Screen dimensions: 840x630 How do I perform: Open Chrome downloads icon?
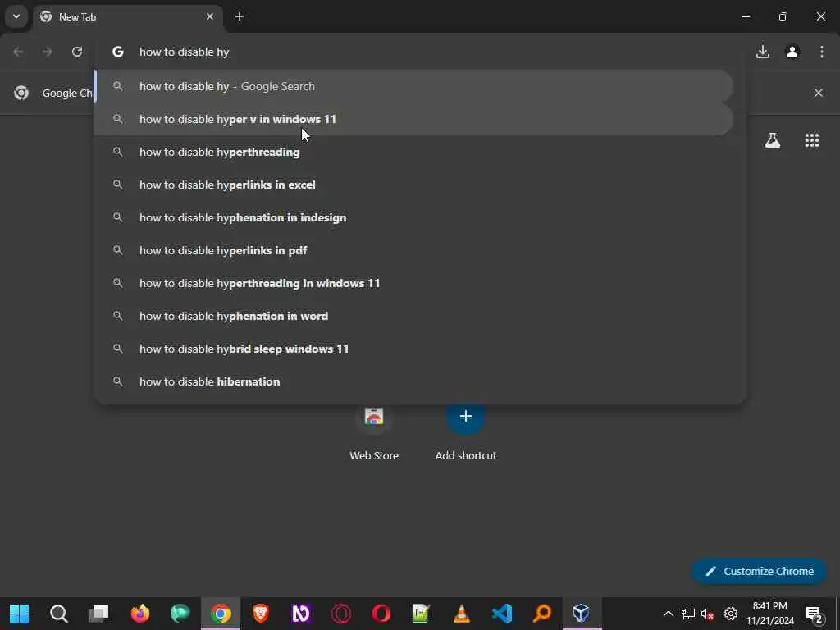point(762,52)
